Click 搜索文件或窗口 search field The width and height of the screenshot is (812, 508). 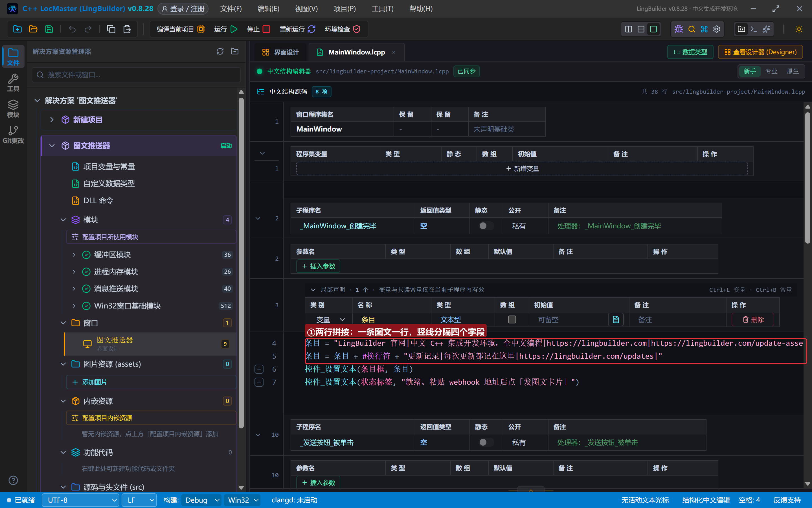(x=136, y=75)
